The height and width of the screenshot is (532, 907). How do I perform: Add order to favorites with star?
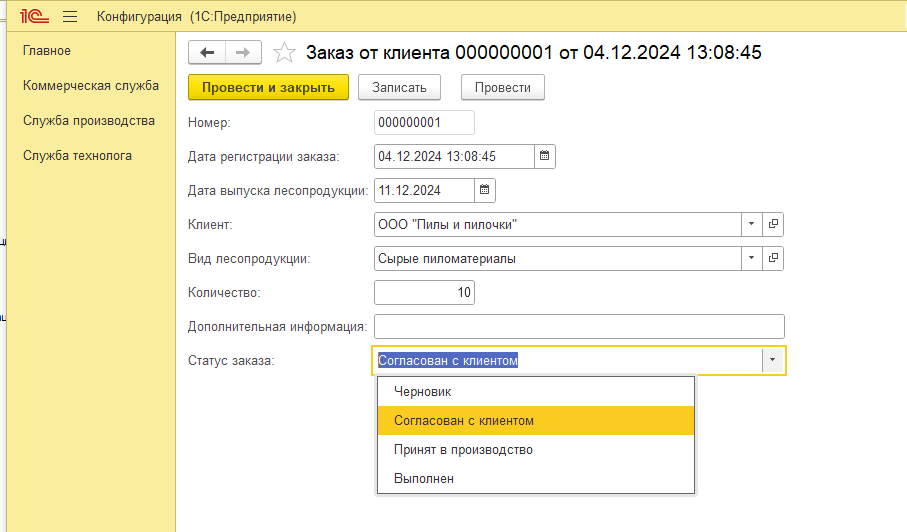point(284,53)
